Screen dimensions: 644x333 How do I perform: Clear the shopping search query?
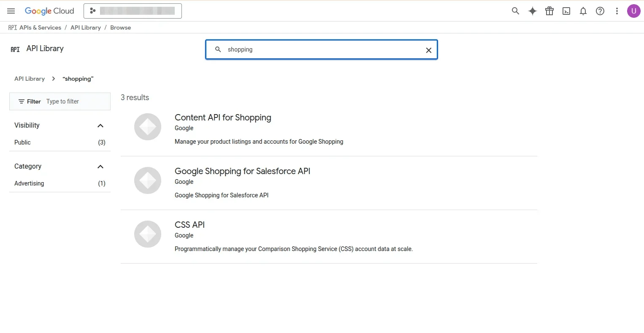coord(428,50)
